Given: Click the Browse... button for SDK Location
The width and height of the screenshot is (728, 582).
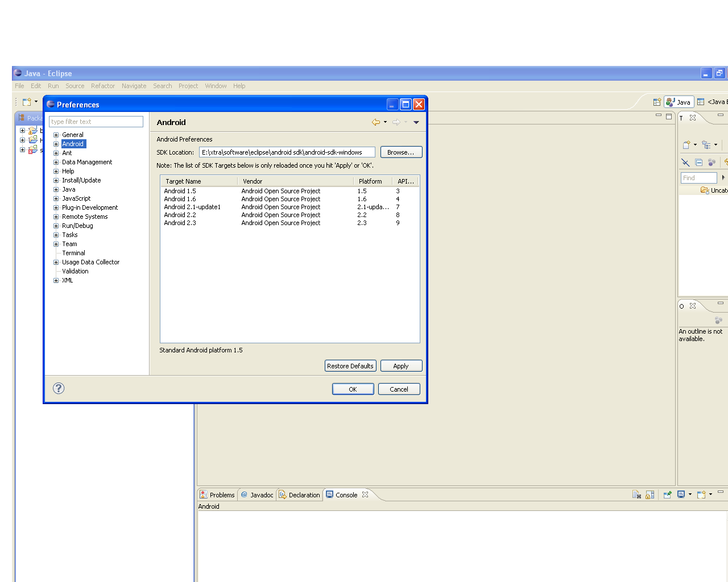Looking at the screenshot, I should point(401,152).
